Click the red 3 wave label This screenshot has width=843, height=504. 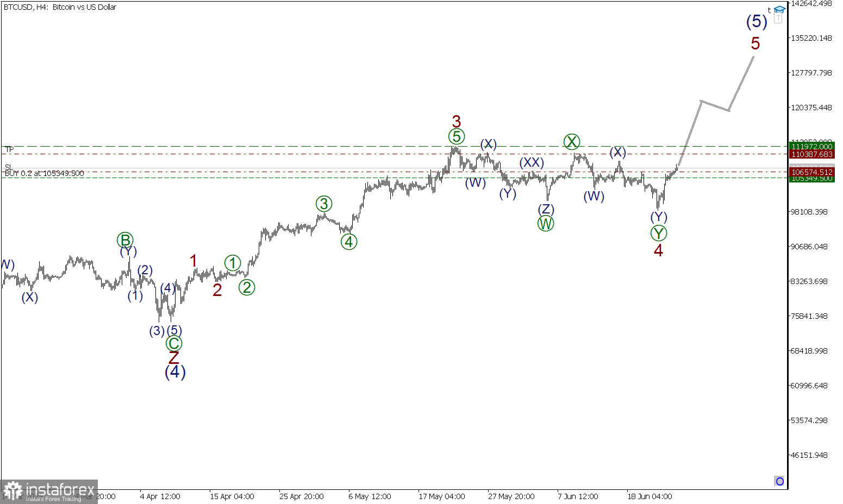point(457,121)
